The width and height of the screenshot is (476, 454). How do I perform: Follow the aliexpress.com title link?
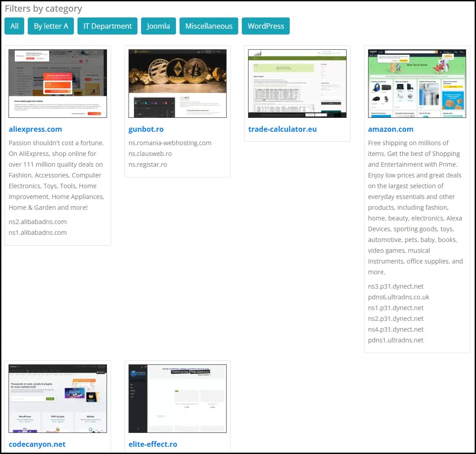(x=35, y=129)
